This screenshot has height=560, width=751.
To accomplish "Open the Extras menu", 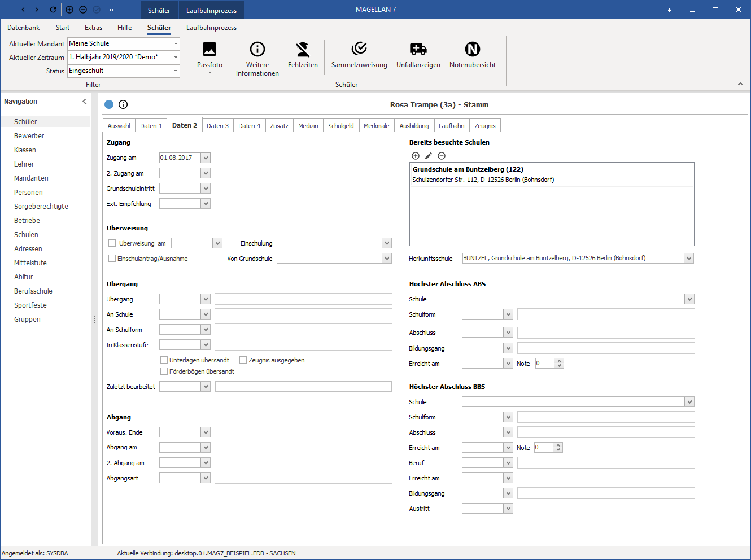I will [x=94, y=28].
